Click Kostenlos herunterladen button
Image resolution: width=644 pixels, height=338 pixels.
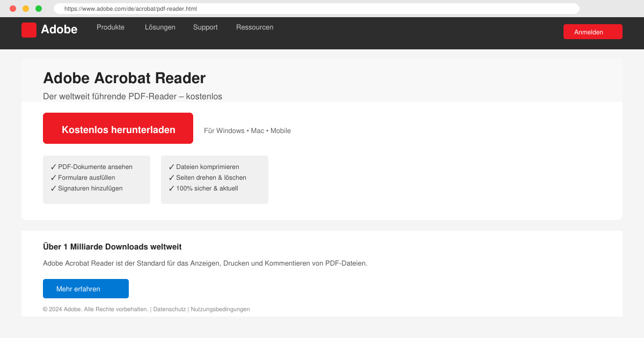click(x=118, y=128)
